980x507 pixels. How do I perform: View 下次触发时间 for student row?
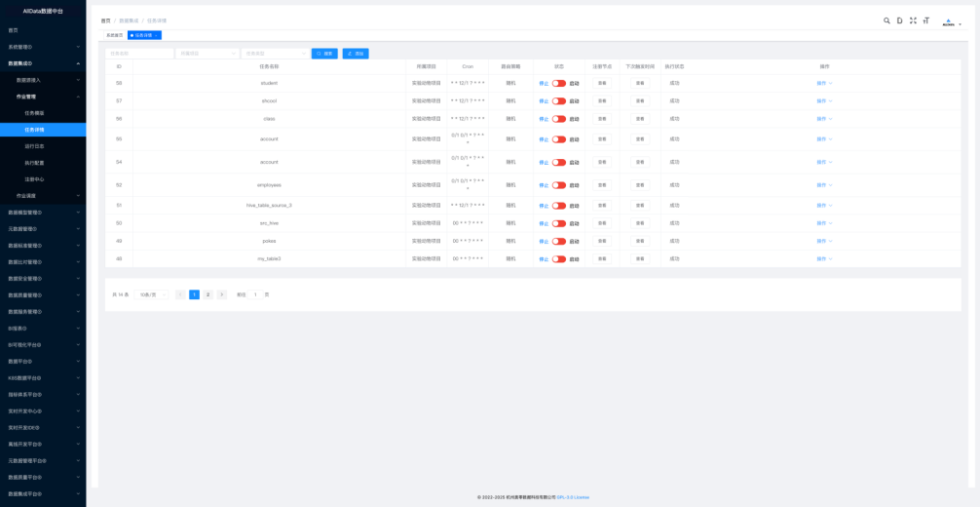[640, 83]
